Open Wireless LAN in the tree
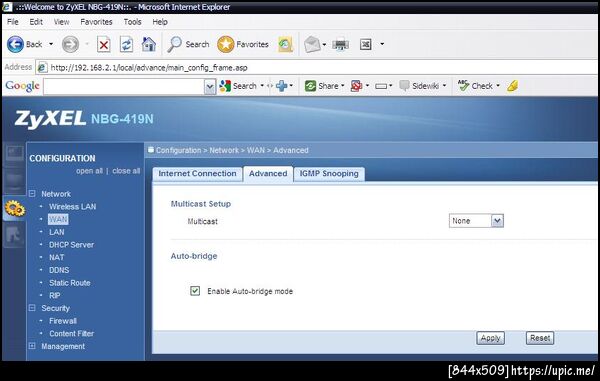This screenshot has width=600, height=381. [x=73, y=207]
